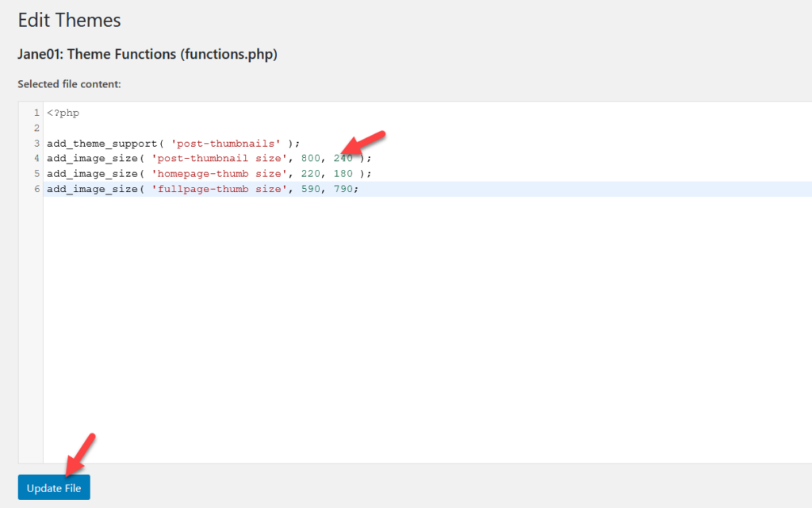Click the 'Selected file content:' label
812x508 pixels.
[x=70, y=84]
